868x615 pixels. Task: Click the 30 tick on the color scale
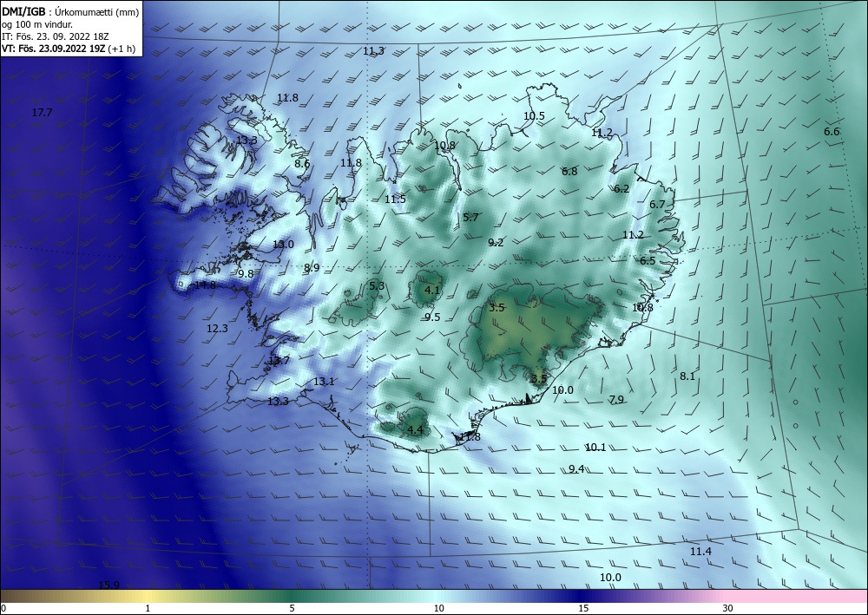click(728, 609)
